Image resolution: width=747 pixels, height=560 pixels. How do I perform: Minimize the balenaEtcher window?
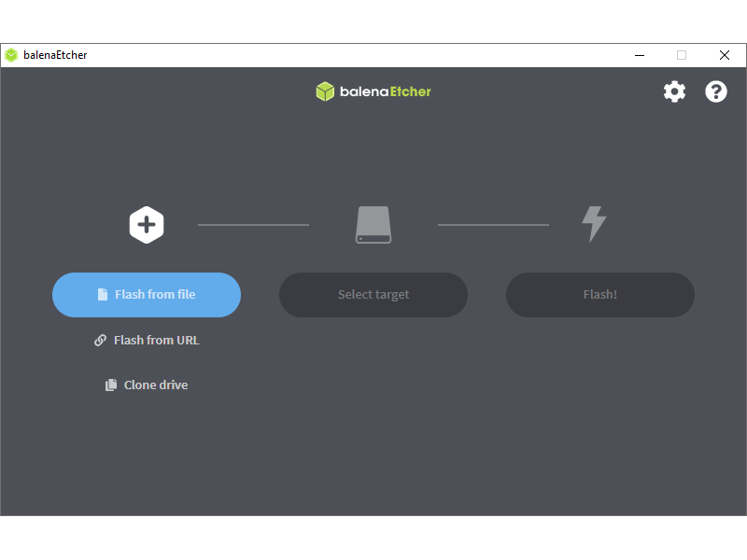[x=640, y=55]
